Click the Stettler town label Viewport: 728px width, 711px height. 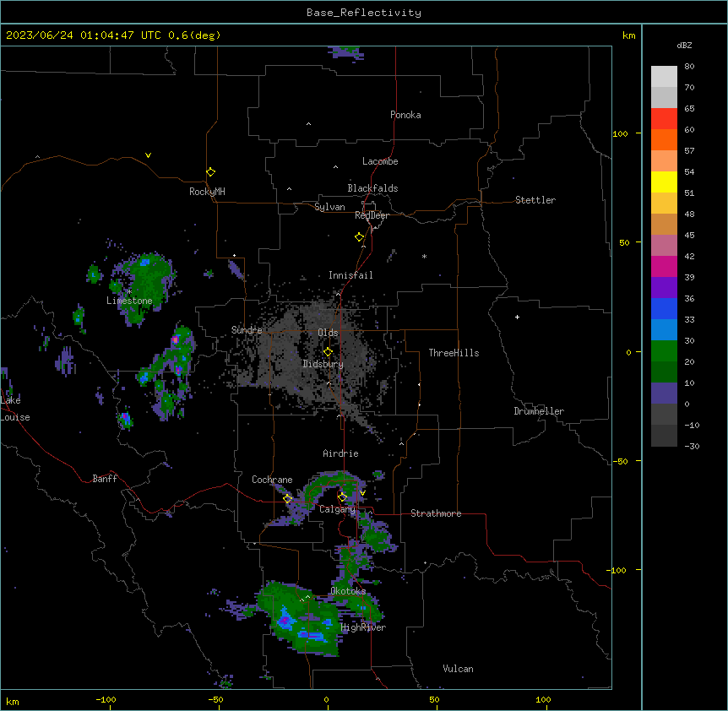(x=535, y=200)
